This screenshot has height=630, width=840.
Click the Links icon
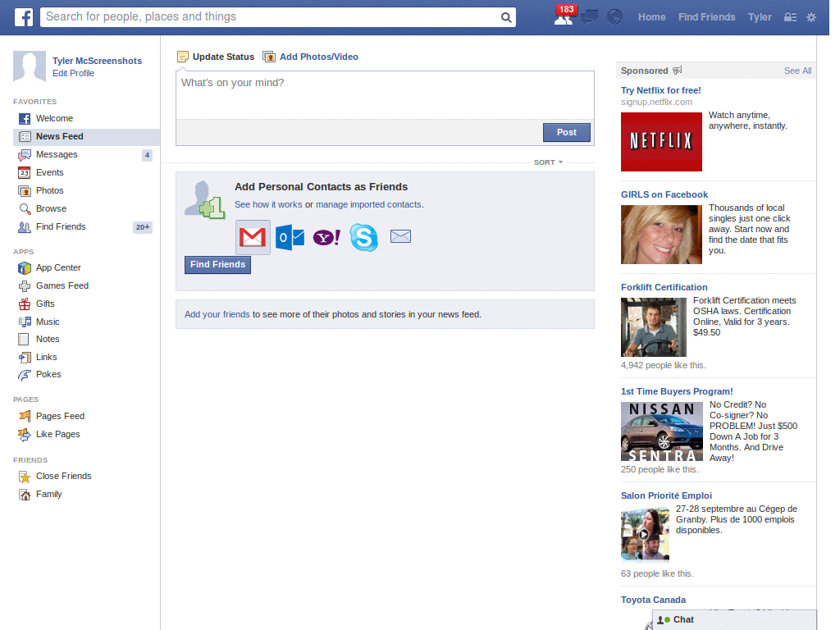(25, 358)
